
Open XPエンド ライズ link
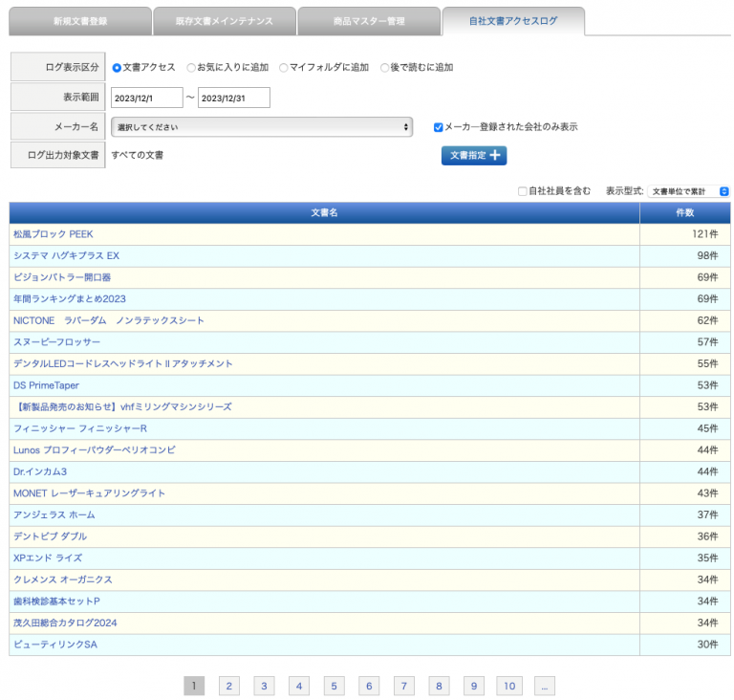pyautogui.click(x=48, y=558)
